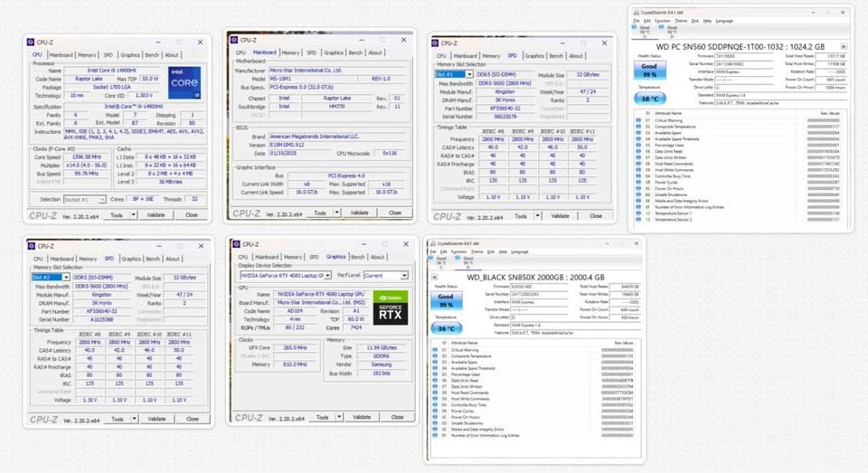The image size is (868, 473).
Task: Click CPU-Z title icon in Slot #2 SPD window
Action: pos(32,246)
